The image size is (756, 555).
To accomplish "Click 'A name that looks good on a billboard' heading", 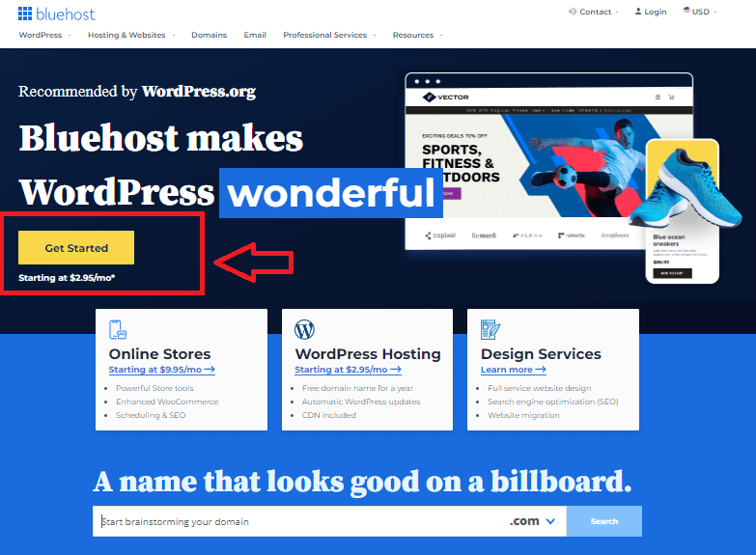I will click(x=362, y=482).
